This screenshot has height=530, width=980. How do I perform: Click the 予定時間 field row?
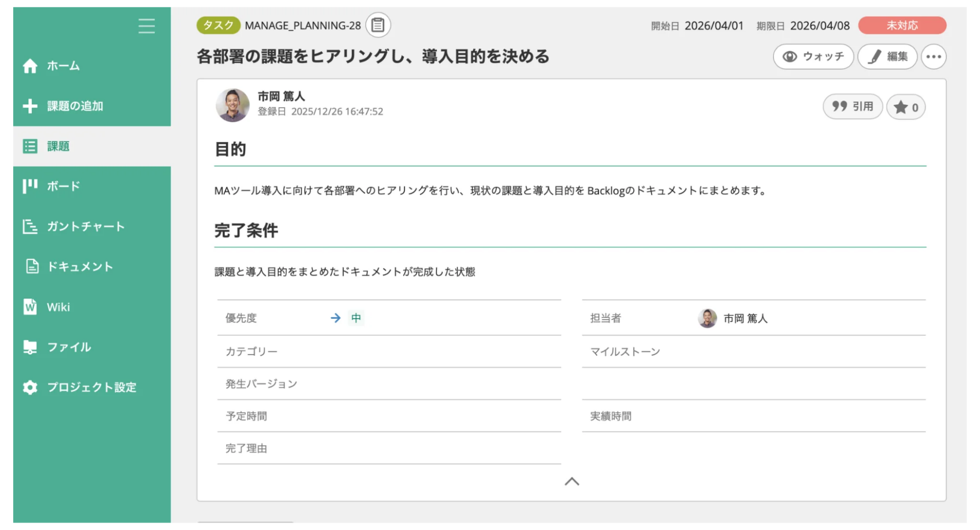tap(389, 416)
